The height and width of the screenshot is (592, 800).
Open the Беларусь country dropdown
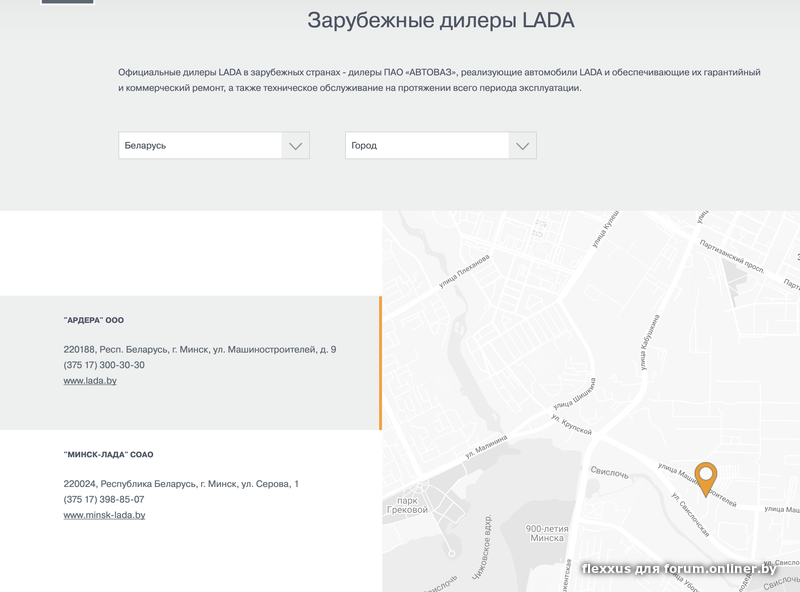[x=214, y=145]
